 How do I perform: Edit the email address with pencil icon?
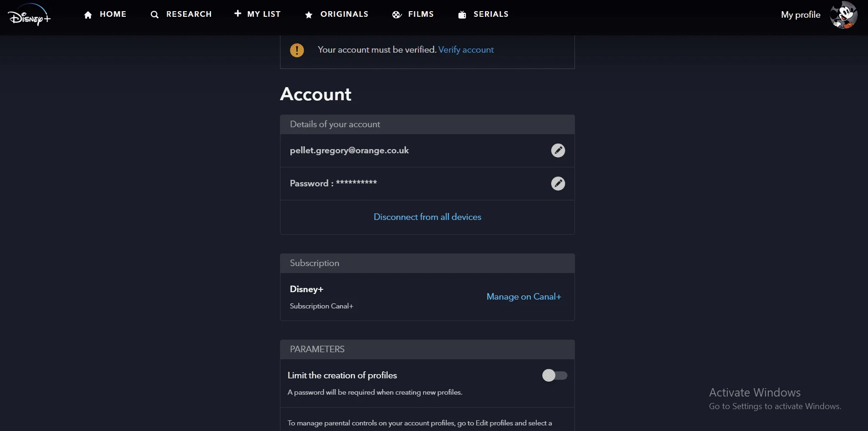tap(558, 151)
